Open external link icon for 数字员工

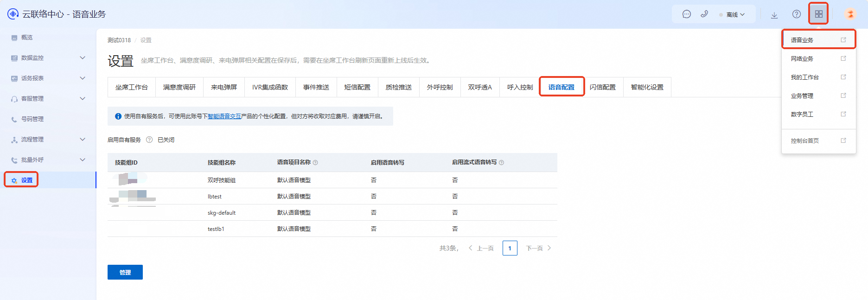tap(843, 114)
